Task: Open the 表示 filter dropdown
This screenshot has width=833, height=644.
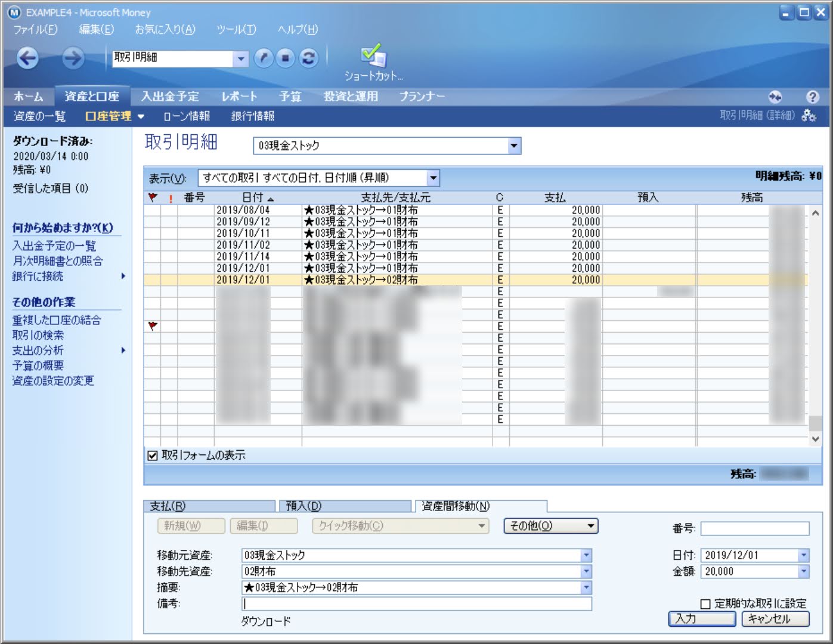Action: click(433, 178)
